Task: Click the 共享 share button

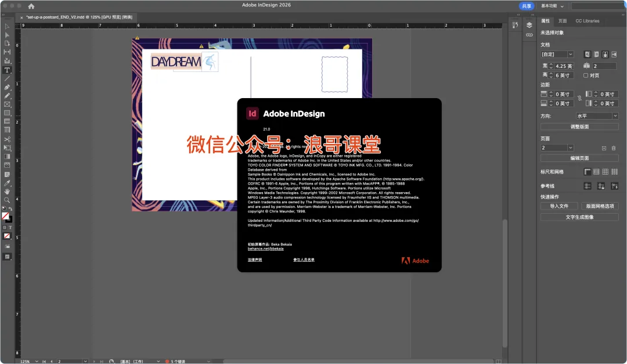Action: point(527,6)
